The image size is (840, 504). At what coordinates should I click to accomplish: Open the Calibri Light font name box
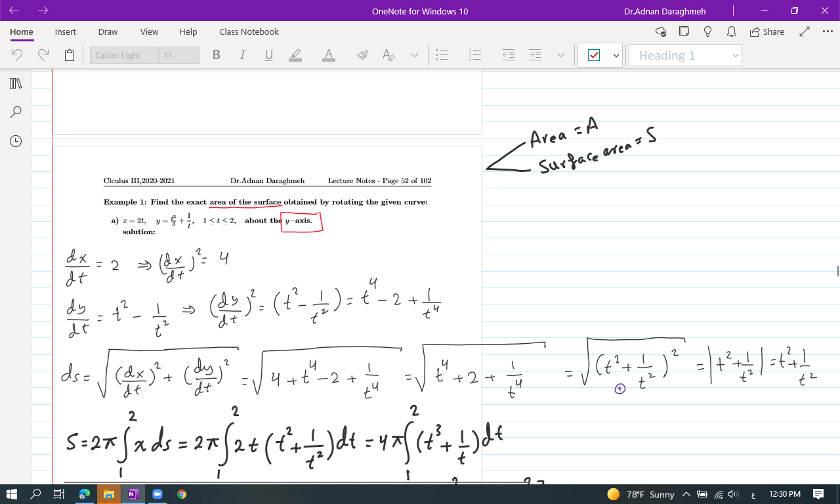124,55
